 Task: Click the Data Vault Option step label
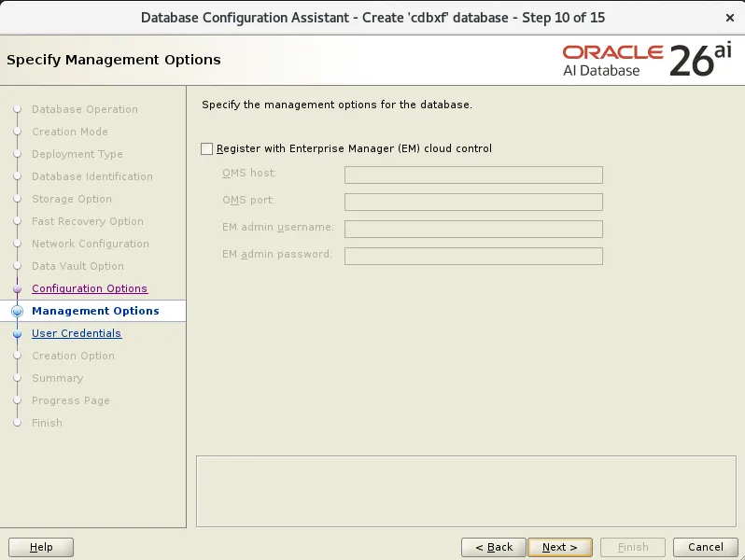click(77, 266)
